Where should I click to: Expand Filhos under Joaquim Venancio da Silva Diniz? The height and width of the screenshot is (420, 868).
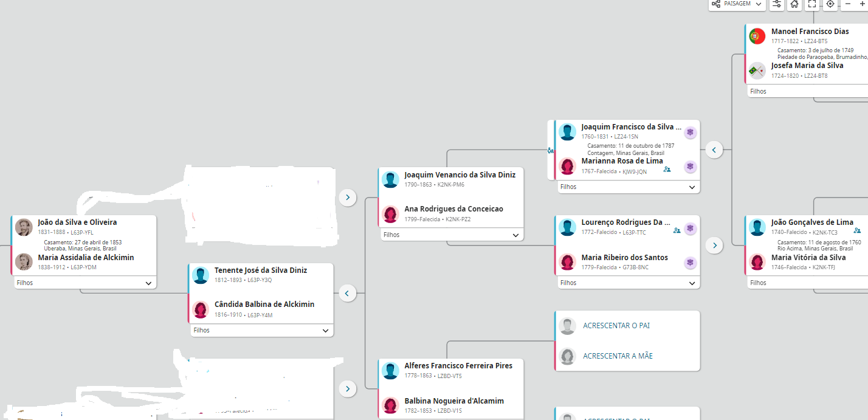[515, 235]
